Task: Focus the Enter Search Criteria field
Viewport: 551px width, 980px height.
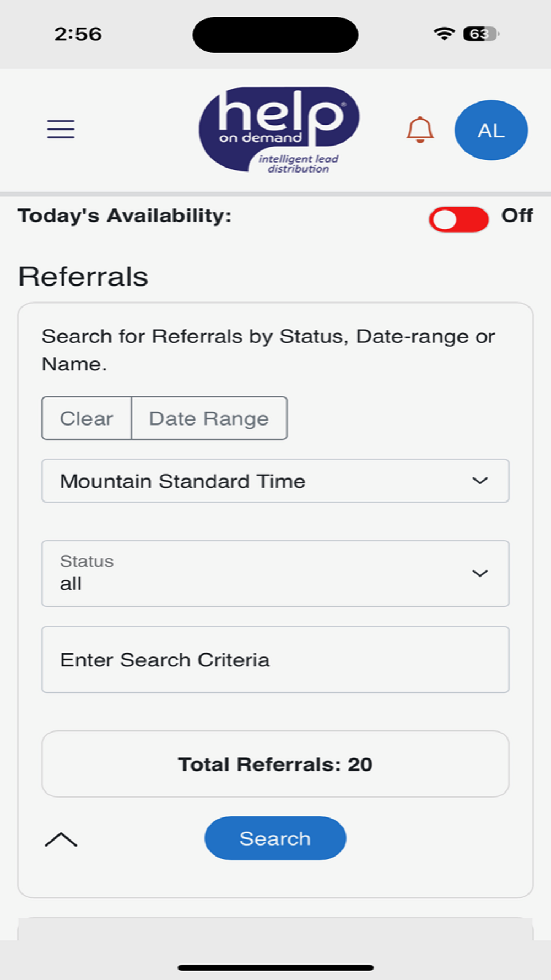Action: 275,659
